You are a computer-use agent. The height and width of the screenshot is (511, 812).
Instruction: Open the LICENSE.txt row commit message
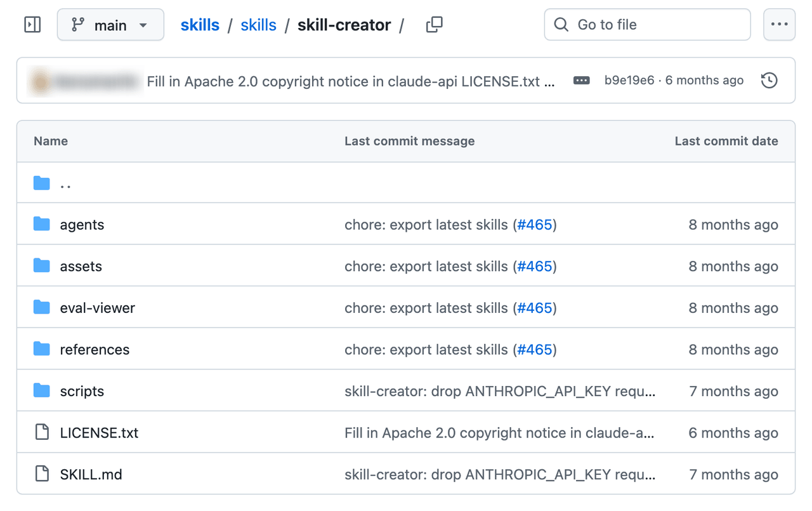click(x=499, y=433)
